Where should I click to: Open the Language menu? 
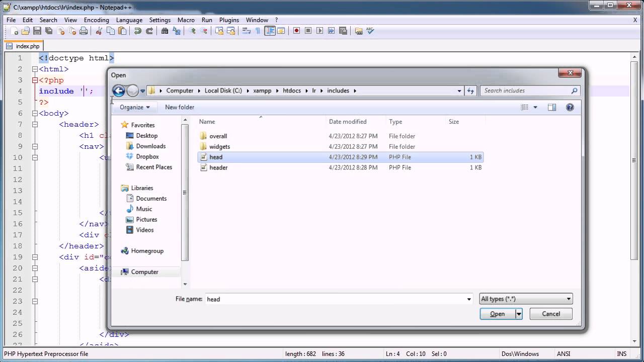(129, 20)
